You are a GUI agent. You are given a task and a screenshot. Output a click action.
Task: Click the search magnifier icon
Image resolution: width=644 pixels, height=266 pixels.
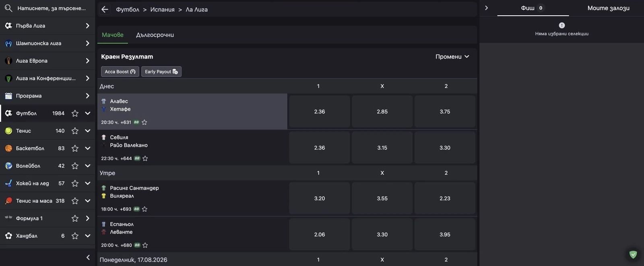click(8, 8)
